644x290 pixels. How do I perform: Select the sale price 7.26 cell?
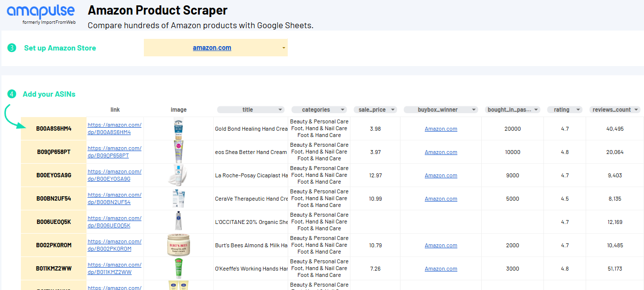375,269
